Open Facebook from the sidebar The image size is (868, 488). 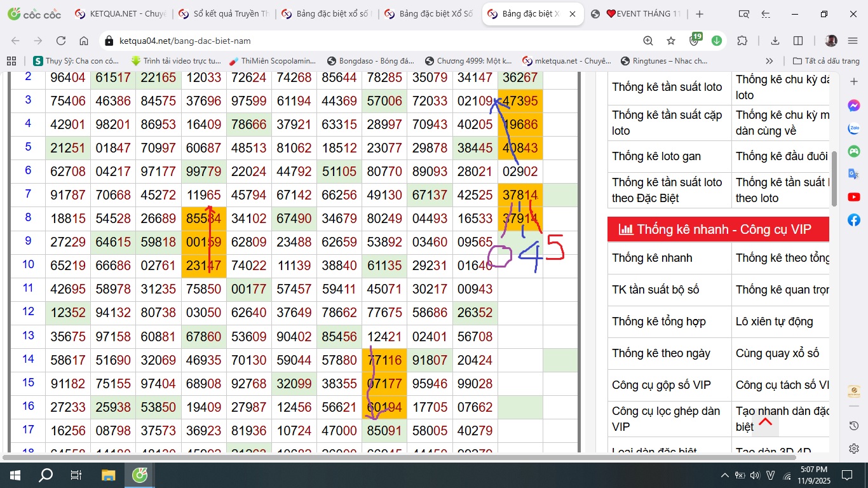click(x=854, y=220)
